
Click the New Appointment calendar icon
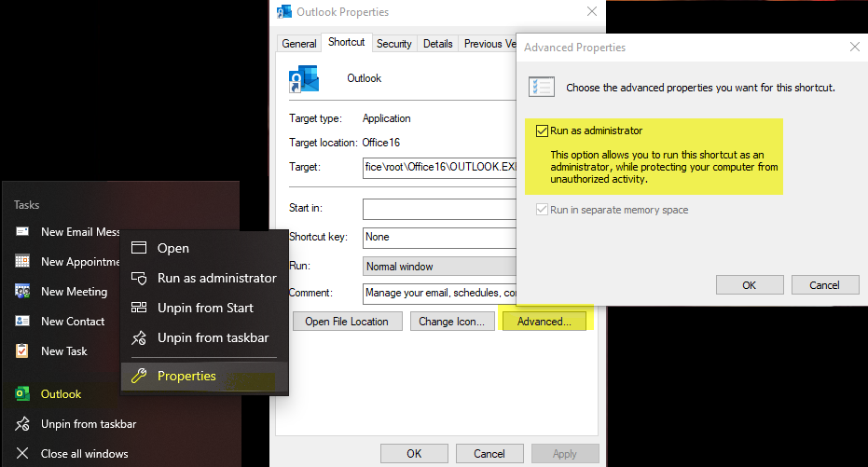[22, 261]
